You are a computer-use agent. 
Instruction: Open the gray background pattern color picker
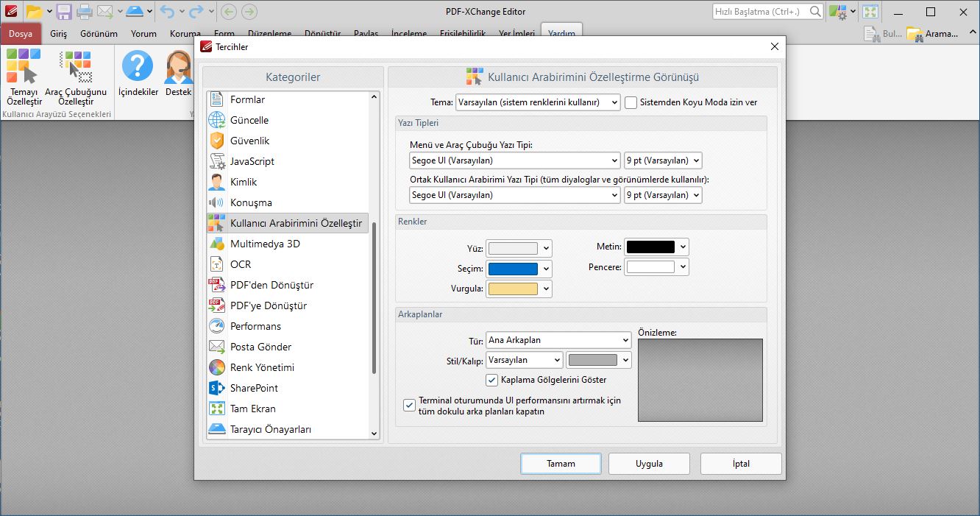599,360
